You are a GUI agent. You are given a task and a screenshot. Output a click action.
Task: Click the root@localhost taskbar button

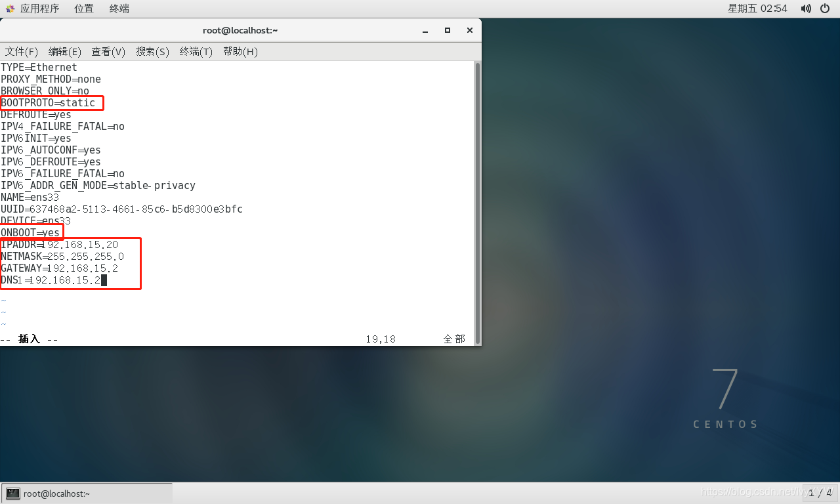point(87,493)
